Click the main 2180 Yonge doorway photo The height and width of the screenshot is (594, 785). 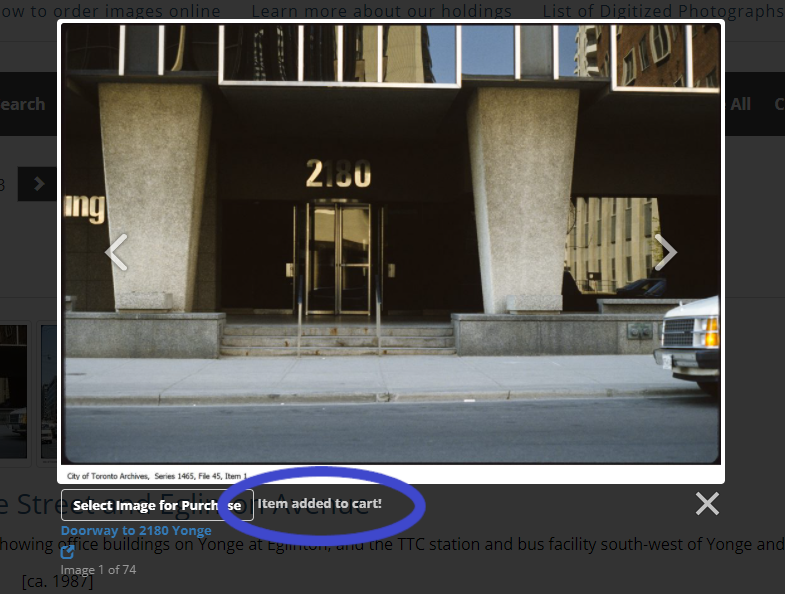click(x=391, y=244)
